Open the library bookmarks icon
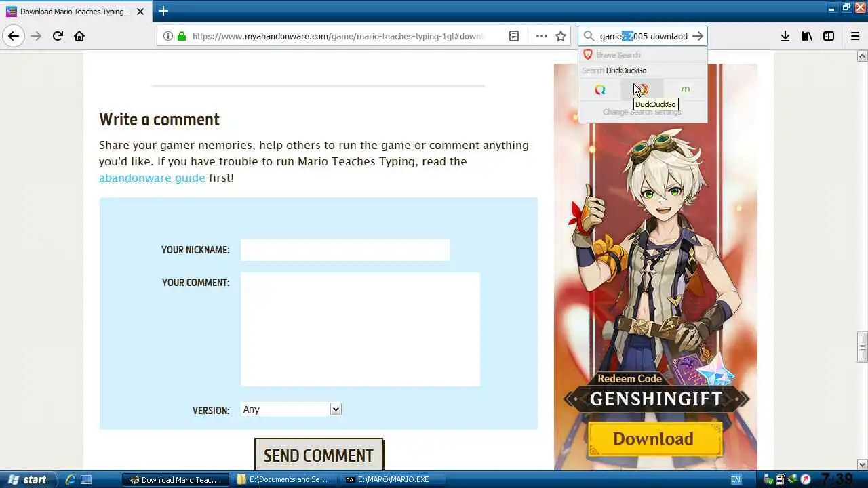This screenshot has height=488, width=868. [806, 36]
